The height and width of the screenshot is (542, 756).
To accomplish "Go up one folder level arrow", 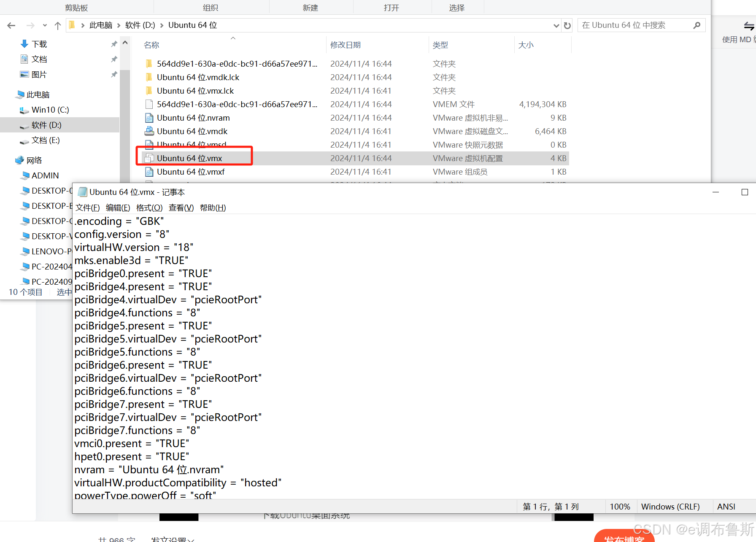I will pos(58,25).
